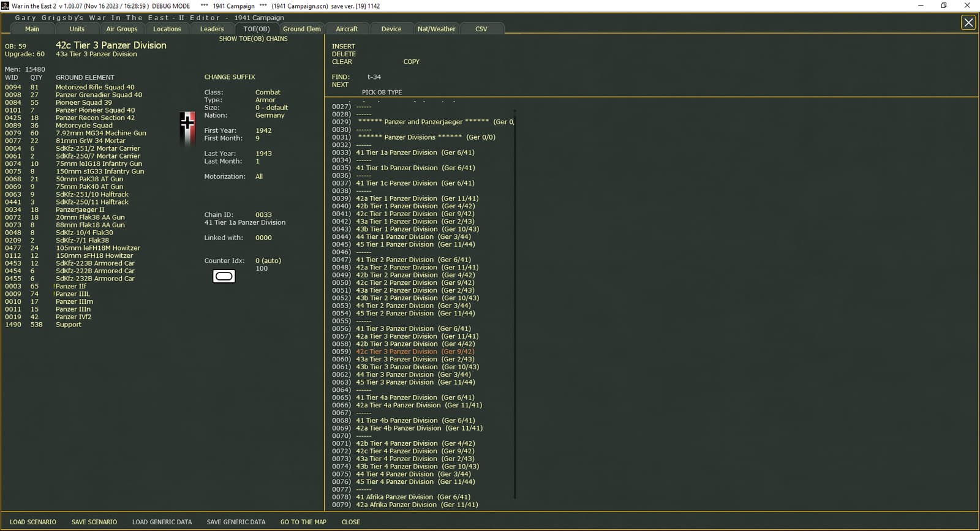
Task: Restore down the application window
Action: pos(944,6)
